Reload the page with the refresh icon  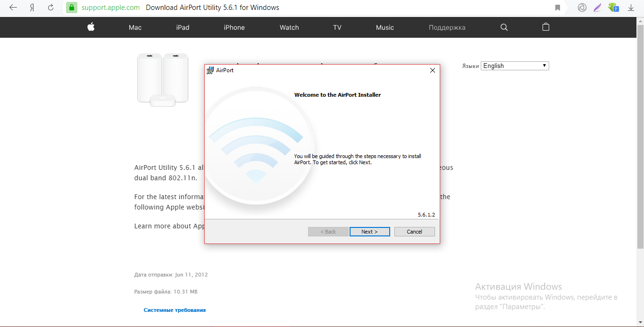click(x=50, y=8)
